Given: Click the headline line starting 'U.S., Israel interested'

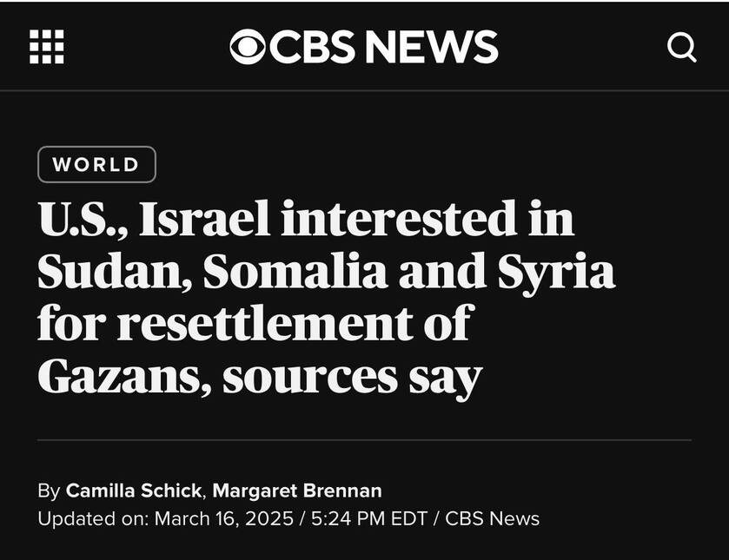Looking at the screenshot, I should 306,219.
